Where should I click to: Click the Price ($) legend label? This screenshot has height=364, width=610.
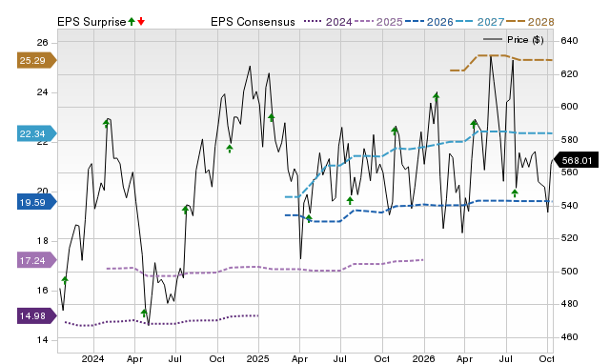(x=525, y=40)
